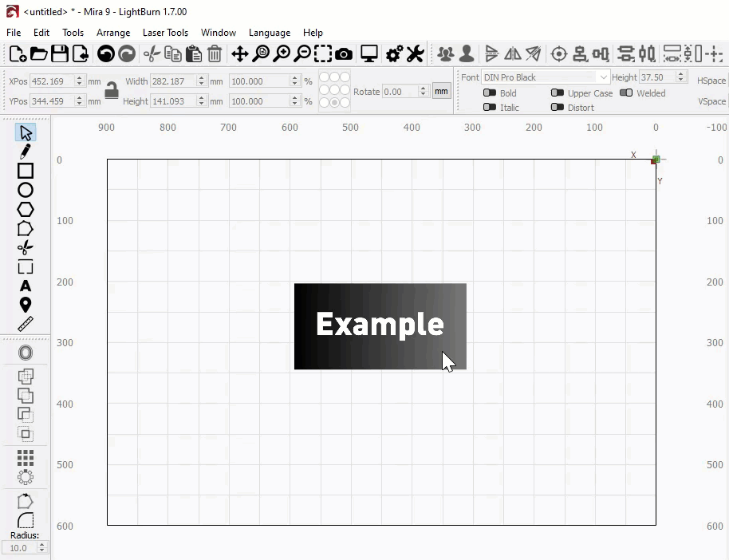The width and height of the screenshot is (729, 560).
Task: Choose the Ellipse drawing tool
Action: pos(26,190)
